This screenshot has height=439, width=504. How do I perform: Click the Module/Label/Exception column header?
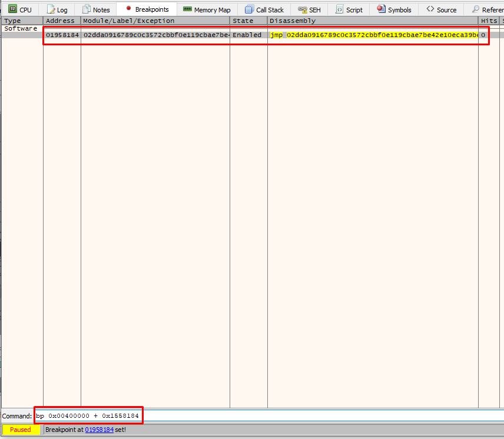[155, 21]
